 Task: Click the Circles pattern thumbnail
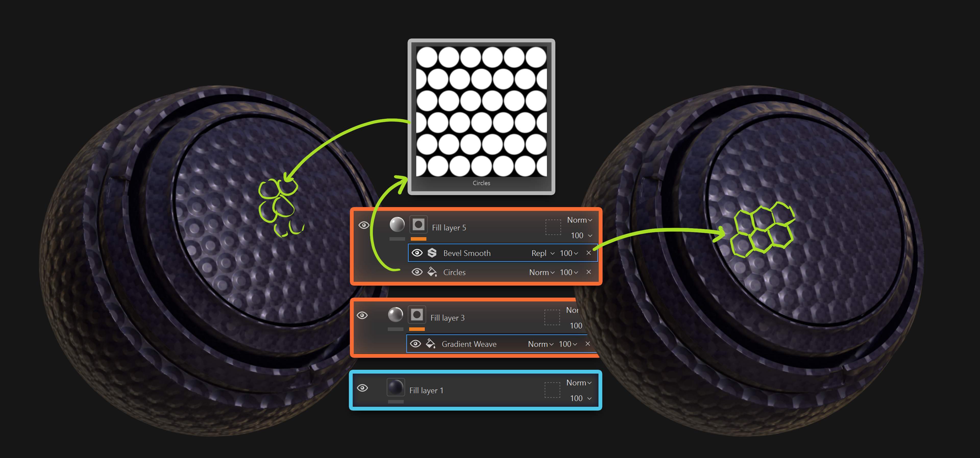481,112
